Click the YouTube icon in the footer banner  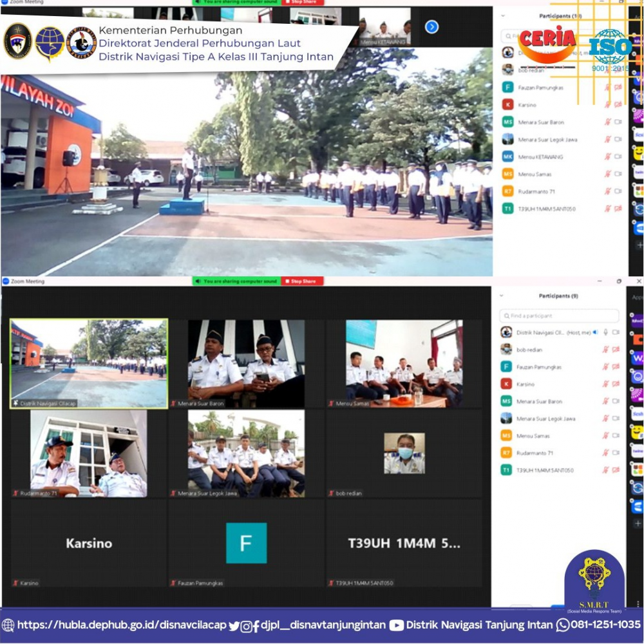coord(396,625)
